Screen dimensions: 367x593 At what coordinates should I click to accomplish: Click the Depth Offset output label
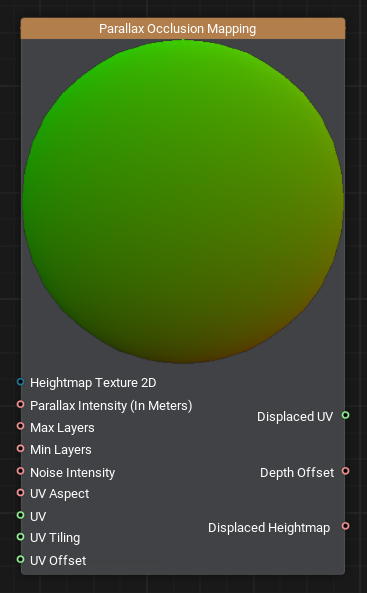[x=297, y=473]
